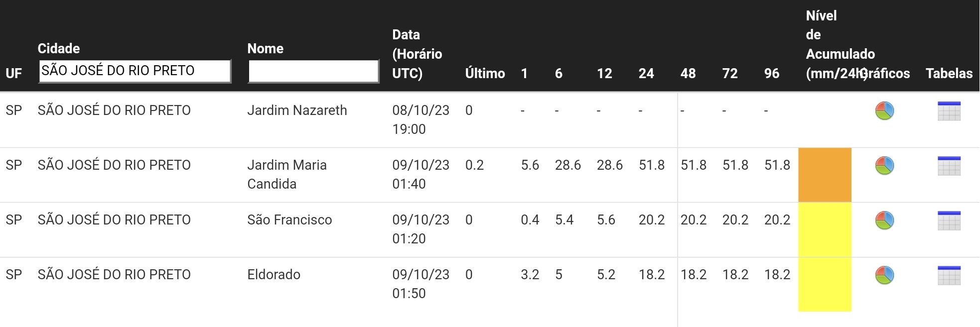Click the empty Nome filter field
Image resolution: width=980 pixels, height=327 pixels.
click(313, 71)
